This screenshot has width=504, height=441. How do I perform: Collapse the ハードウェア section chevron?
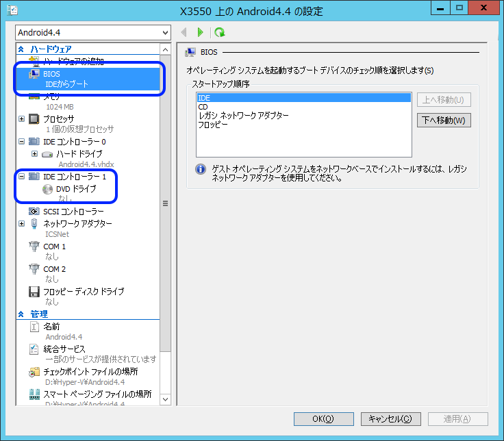21,49
